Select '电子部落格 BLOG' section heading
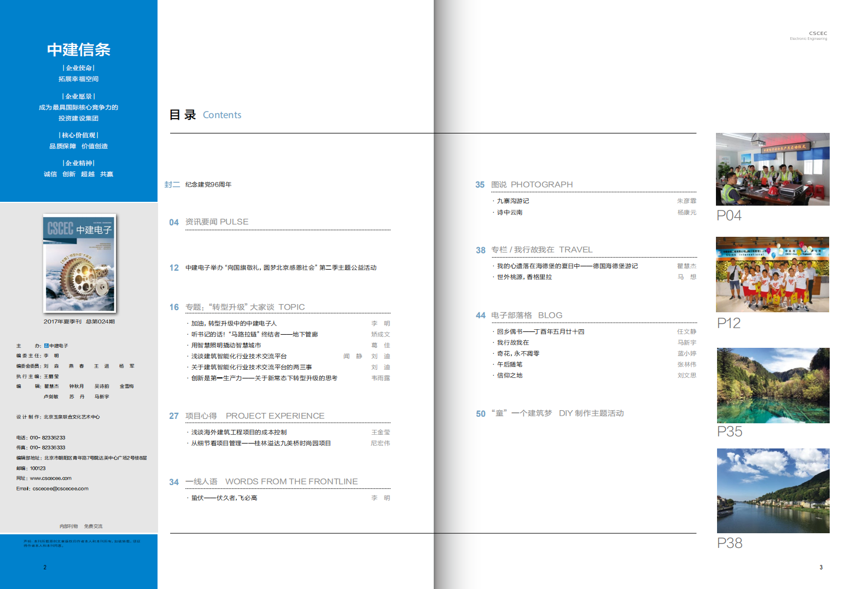868x589 pixels. (526, 315)
